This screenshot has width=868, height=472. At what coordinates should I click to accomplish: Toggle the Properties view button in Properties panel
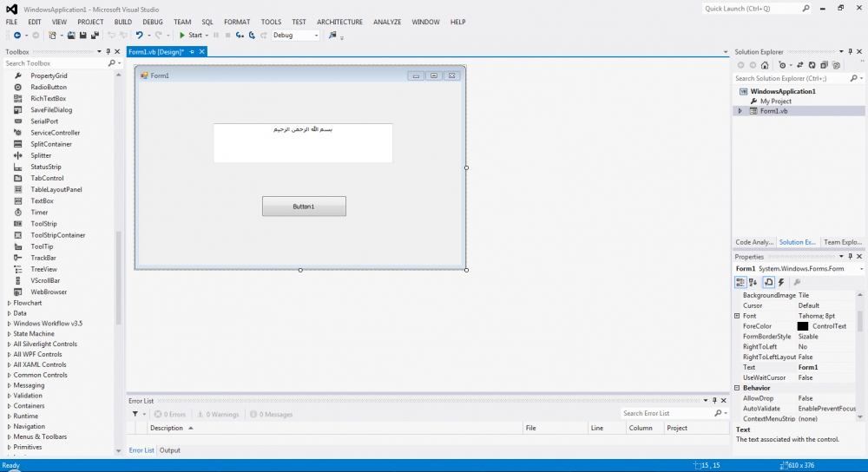point(768,282)
